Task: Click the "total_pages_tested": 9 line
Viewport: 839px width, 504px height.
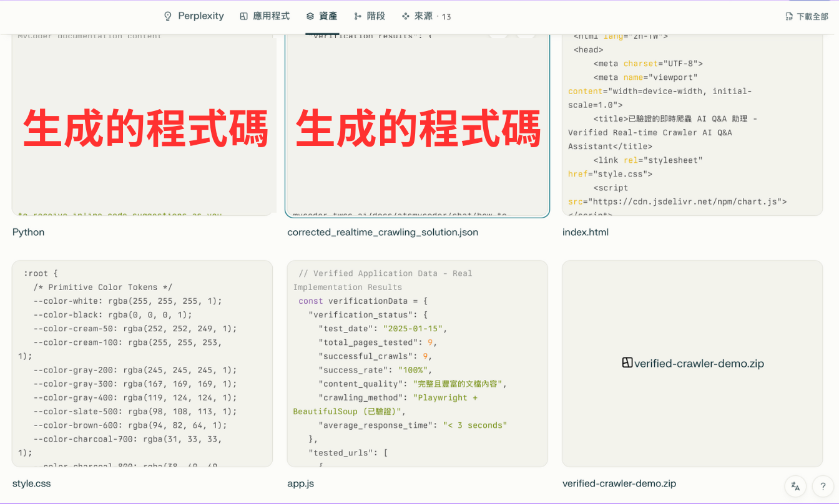Action: coord(378,342)
